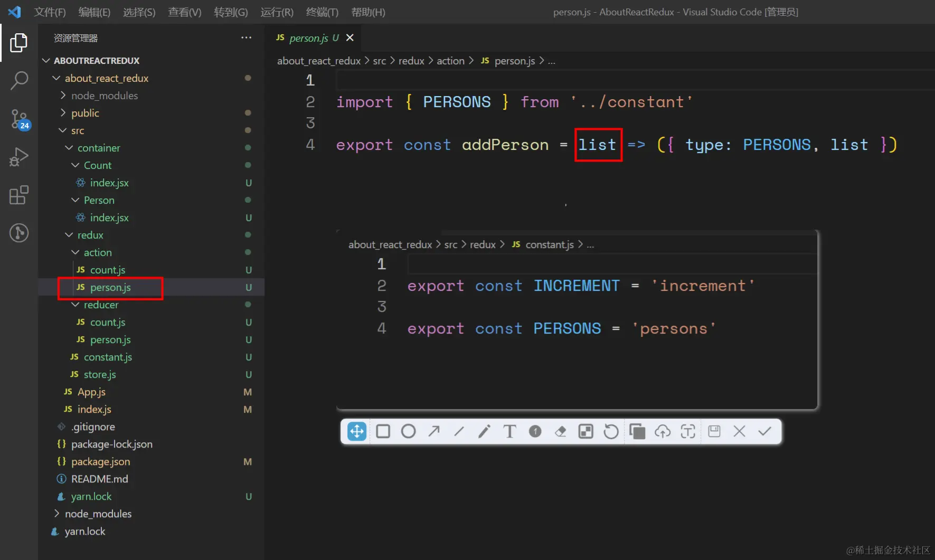935x560 pixels.
Task: Select the rectangle annotation tool
Action: (x=383, y=431)
